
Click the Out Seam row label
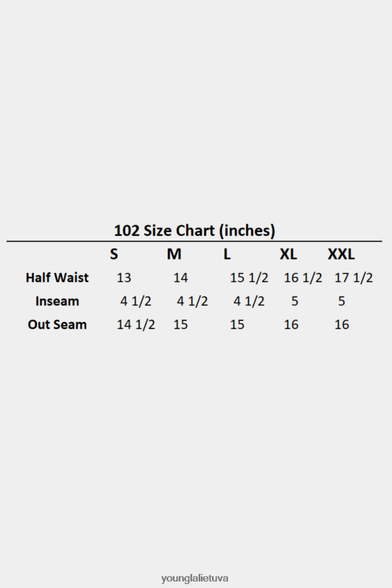[57, 324]
